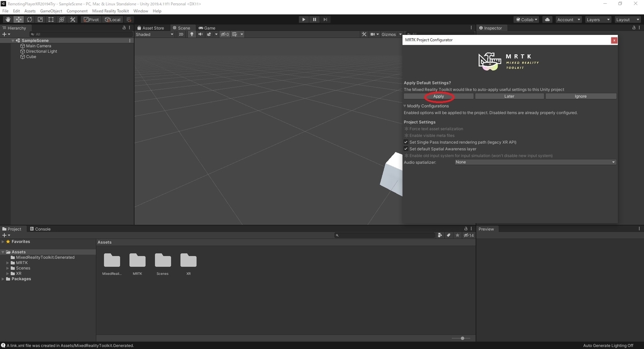Select the Scale tool in the toolbar

point(40,20)
